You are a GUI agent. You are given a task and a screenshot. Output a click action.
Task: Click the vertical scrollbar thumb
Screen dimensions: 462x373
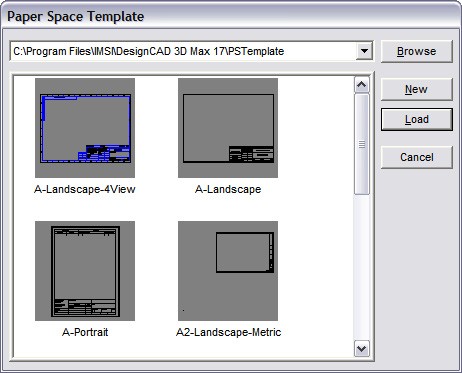[x=362, y=144]
